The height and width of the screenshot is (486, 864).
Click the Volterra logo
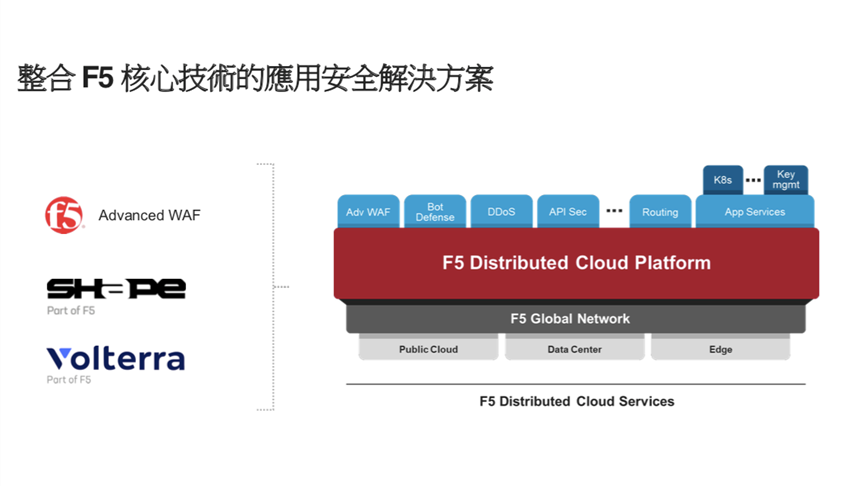(116, 359)
